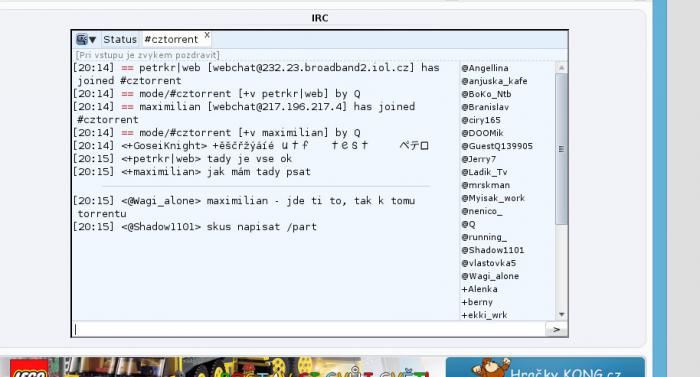Select user @Q in nick list
This screenshot has height=377, width=700.
[x=468, y=224]
